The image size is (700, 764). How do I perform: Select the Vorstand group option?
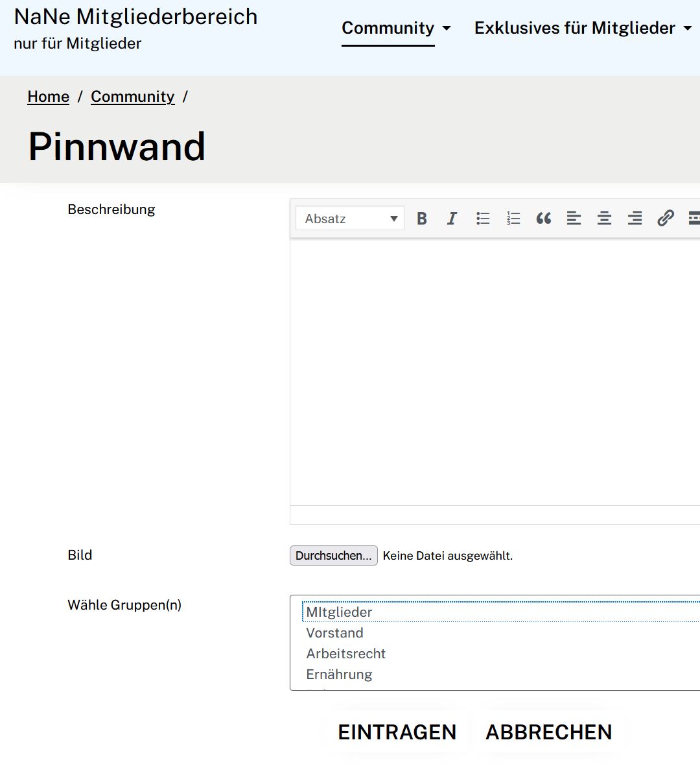pos(334,632)
